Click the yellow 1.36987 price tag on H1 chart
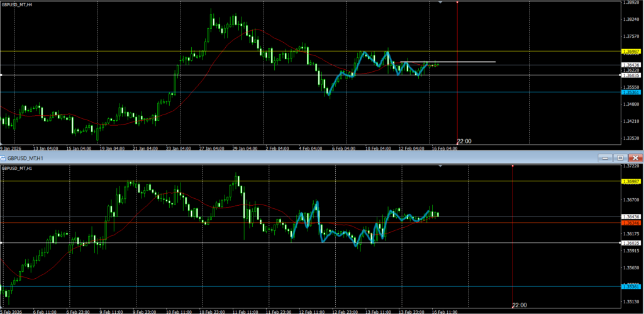The height and width of the screenshot is (314, 644). [630, 182]
